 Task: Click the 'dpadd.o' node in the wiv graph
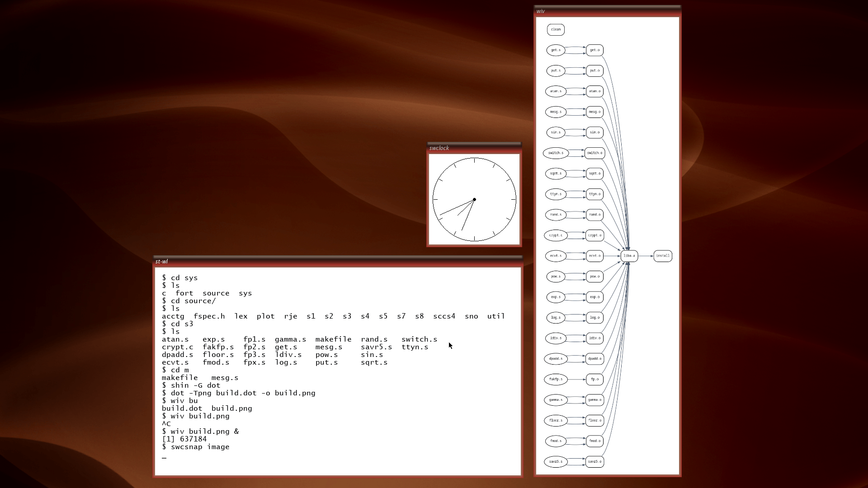pos(594,359)
